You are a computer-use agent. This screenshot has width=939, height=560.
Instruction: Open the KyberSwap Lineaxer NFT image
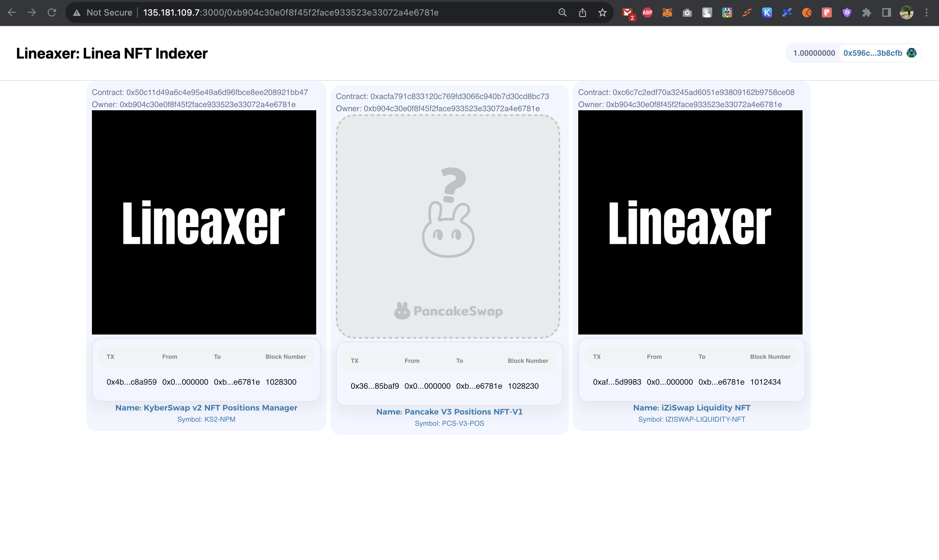tap(204, 222)
